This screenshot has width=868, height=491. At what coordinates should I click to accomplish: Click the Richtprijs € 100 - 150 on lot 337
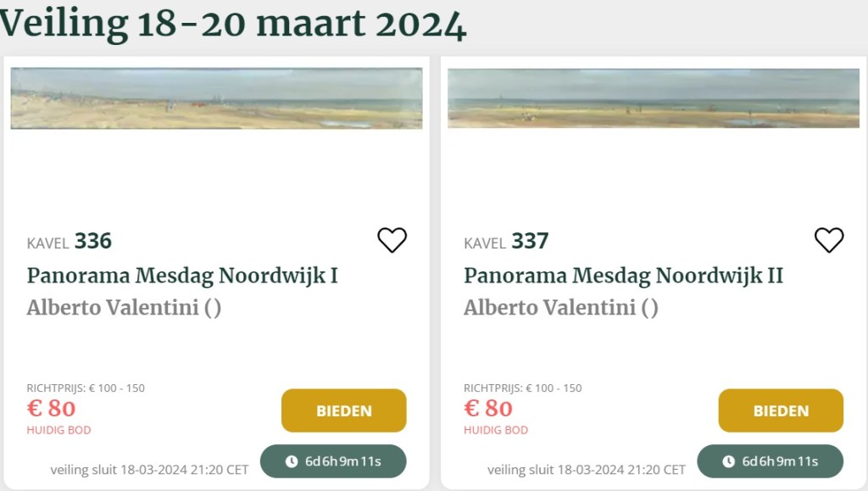522,388
